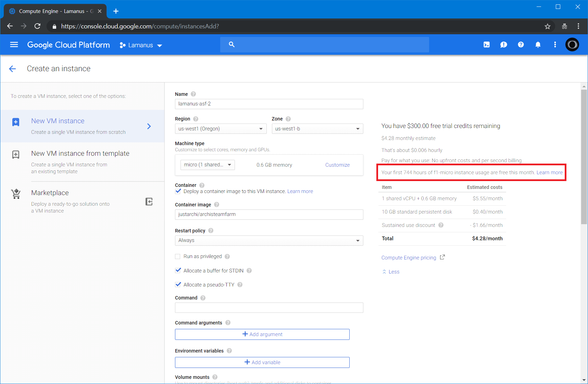
Task: Click the send feedback icon
Action: tap(503, 45)
